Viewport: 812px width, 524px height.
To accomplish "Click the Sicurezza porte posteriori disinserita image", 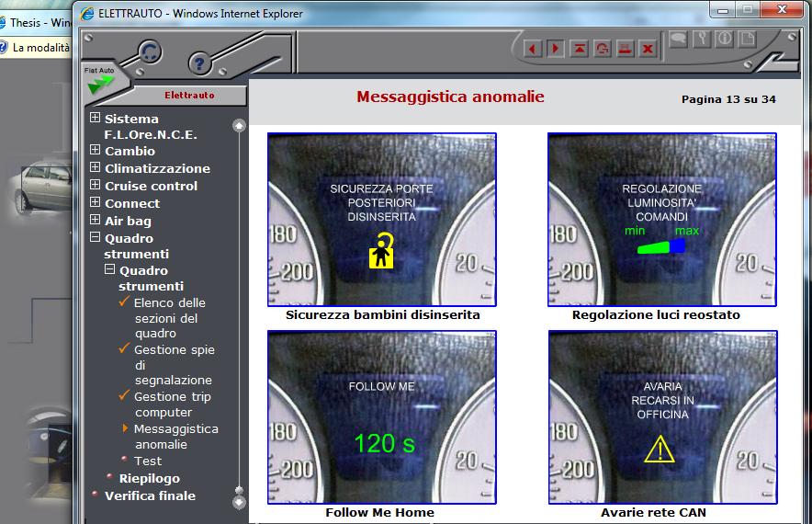I will coord(382,220).
